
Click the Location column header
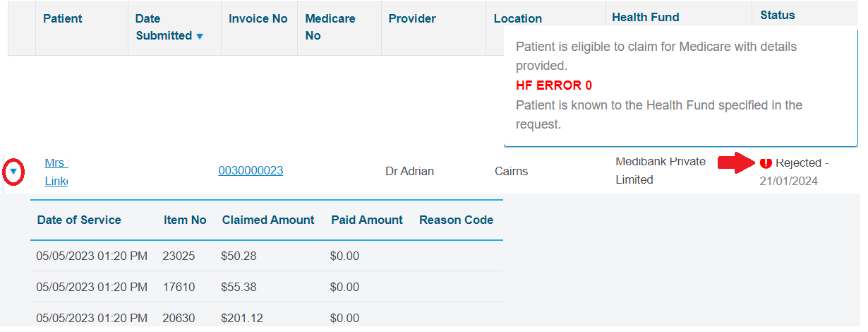point(518,18)
